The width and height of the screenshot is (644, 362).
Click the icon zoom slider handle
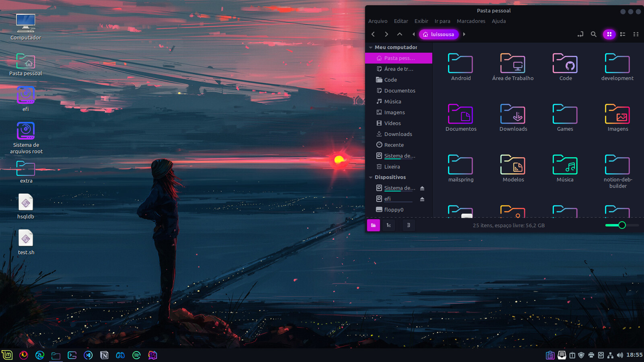point(622,225)
